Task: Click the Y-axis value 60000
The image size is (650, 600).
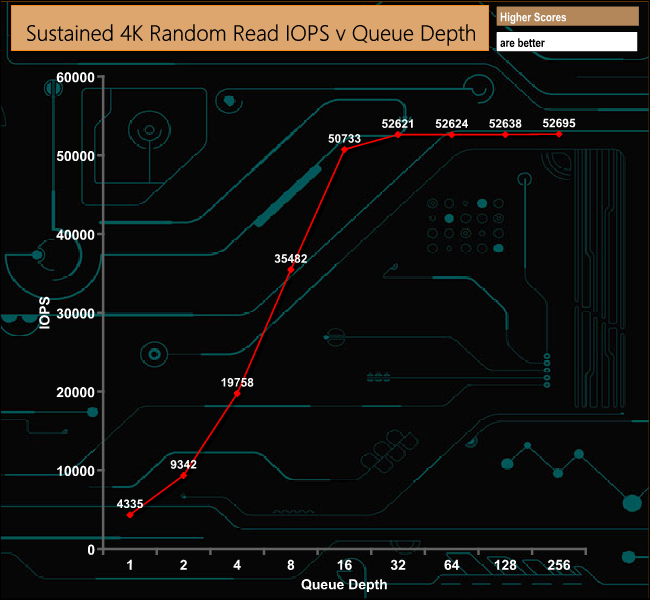Action: (75, 77)
